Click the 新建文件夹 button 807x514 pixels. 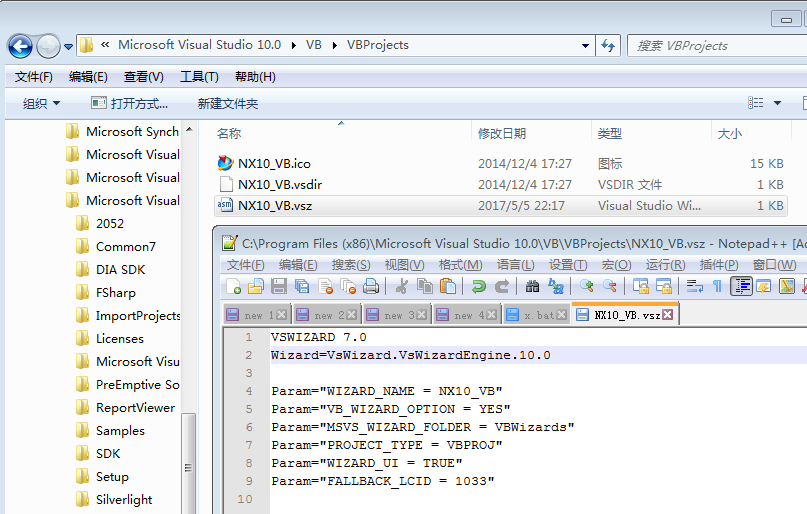[227, 103]
